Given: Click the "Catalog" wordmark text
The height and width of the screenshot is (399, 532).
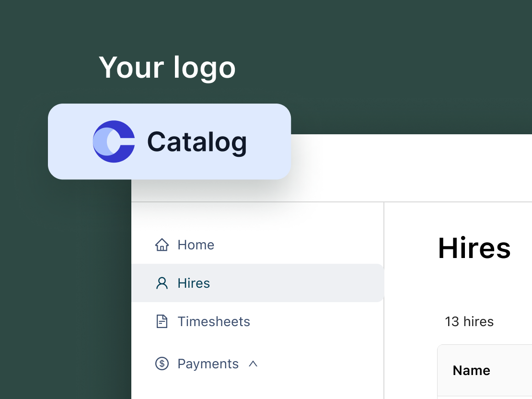Looking at the screenshot, I should [x=197, y=142].
